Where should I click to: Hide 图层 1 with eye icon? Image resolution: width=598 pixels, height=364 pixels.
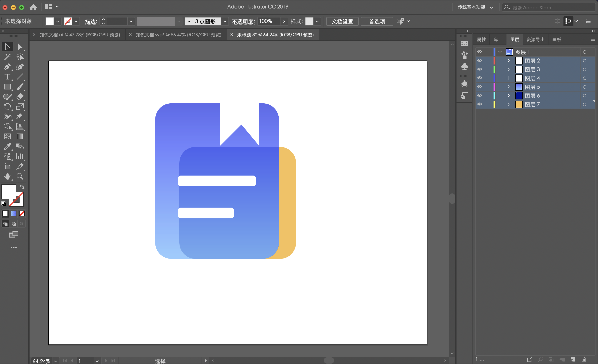480,52
